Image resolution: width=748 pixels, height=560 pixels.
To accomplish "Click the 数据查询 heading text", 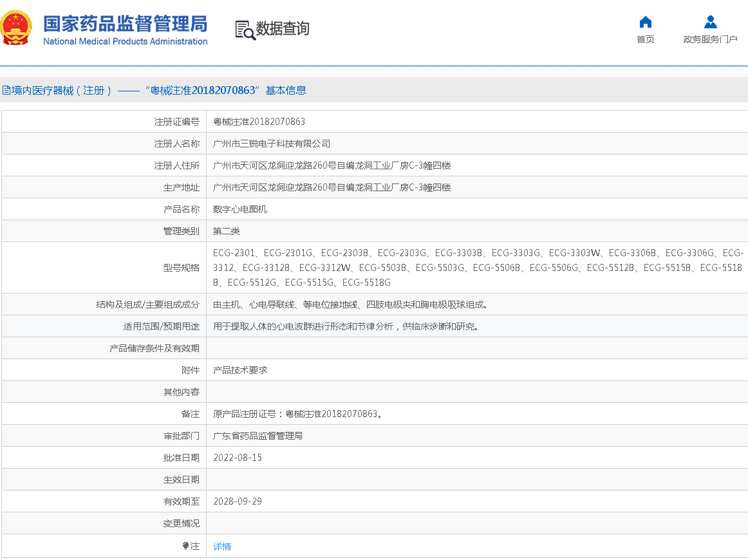I will click(x=283, y=29).
